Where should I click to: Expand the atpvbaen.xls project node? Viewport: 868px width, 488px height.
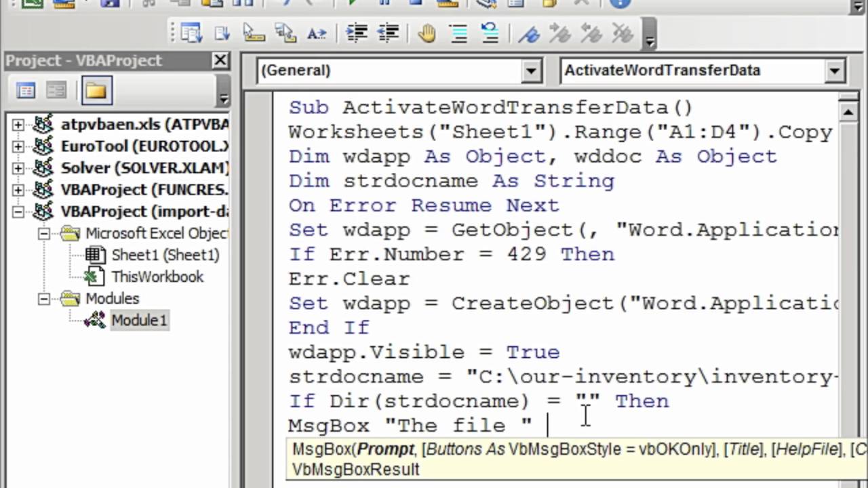click(x=18, y=125)
